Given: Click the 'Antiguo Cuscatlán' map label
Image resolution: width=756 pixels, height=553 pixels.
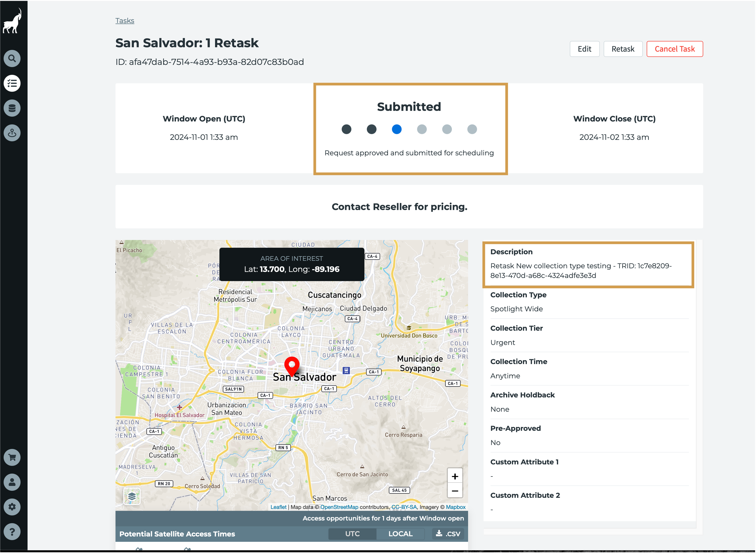Looking at the screenshot, I should tap(164, 451).
